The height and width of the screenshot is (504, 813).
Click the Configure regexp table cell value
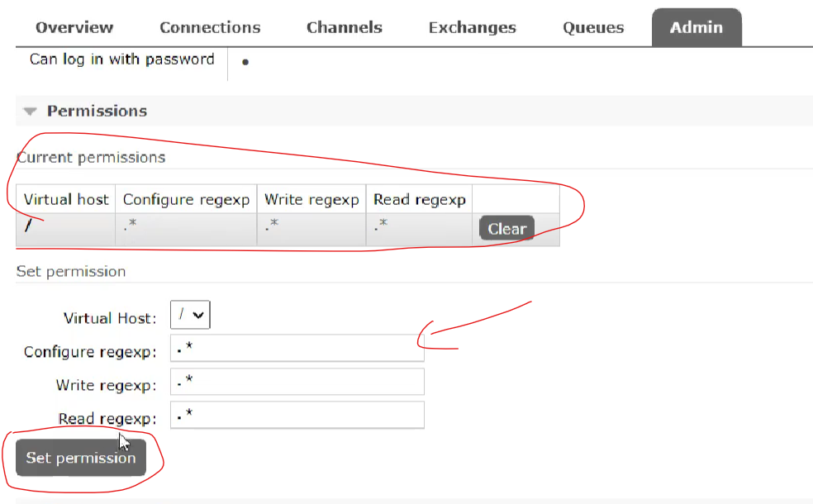(131, 224)
